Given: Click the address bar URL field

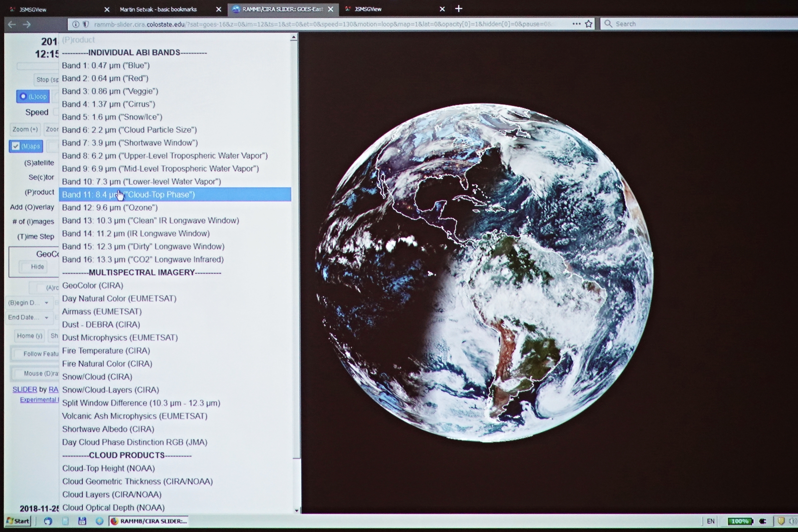Looking at the screenshot, I should coord(322,24).
